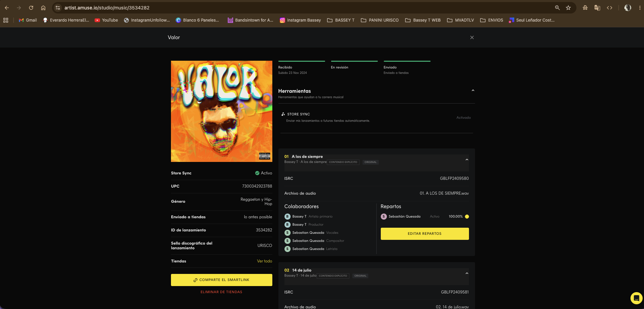This screenshot has width=644, height=309.
Task: Open the Chrome profile avatar
Action: click(x=628, y=8)
